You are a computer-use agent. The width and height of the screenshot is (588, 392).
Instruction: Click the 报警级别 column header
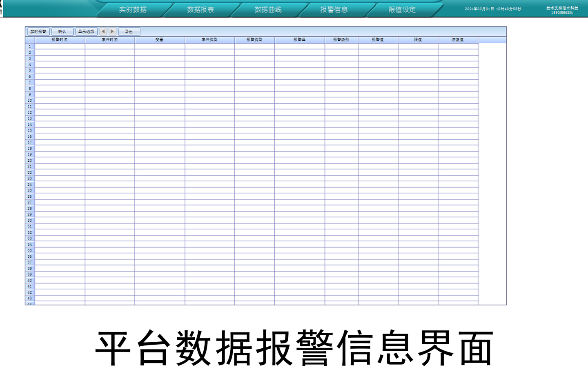coord(341,40)
